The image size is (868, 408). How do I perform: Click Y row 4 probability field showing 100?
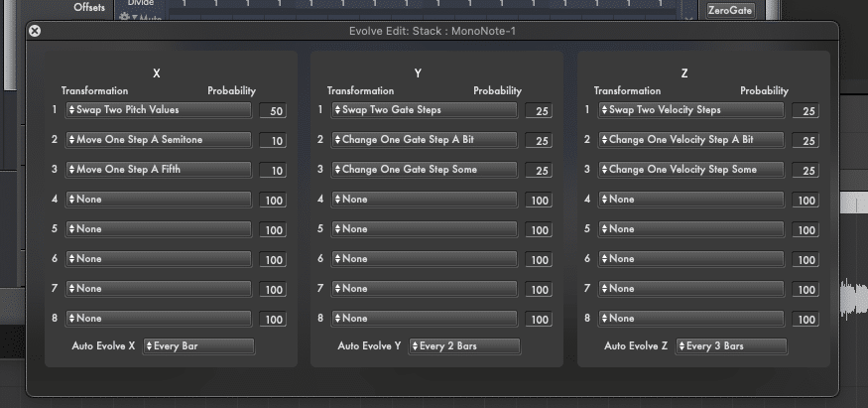539,201
